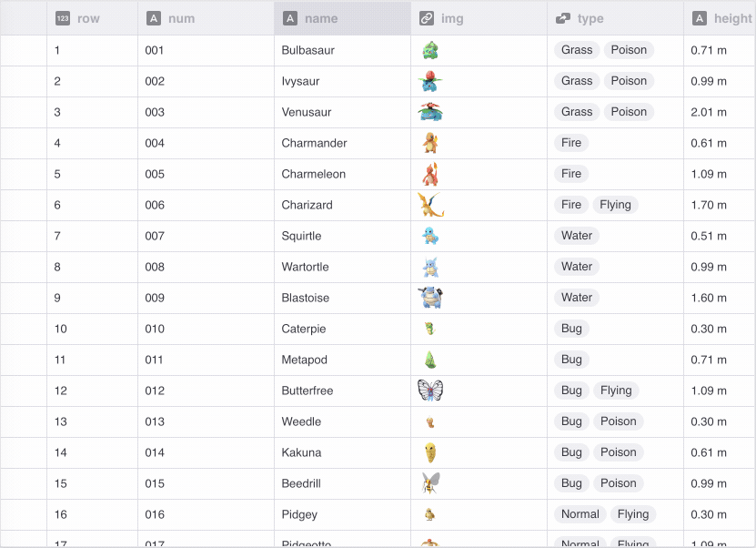This screenshot has width=756, height=548.
Task: Click Butterfree's sprite in the img column
Action: [430, 391]
